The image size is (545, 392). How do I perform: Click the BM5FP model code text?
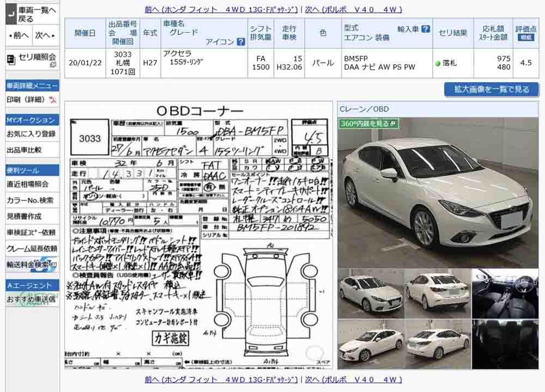click(x=355, y=59)
